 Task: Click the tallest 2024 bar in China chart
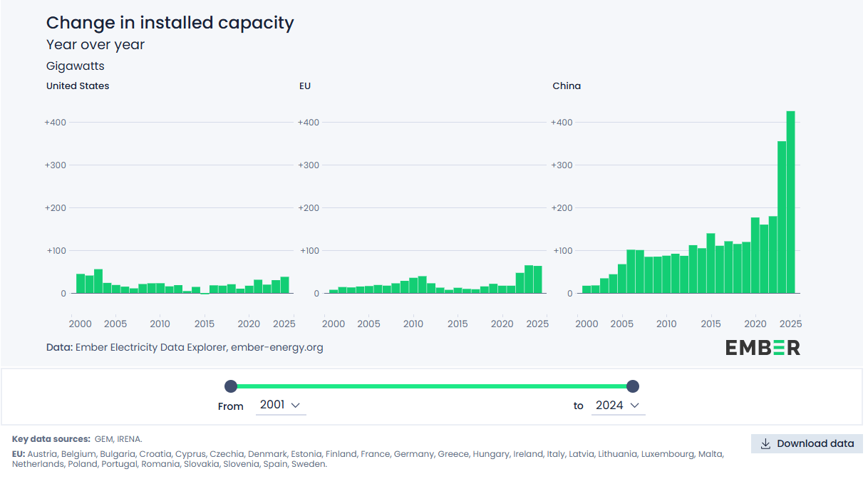coord(790,200)
